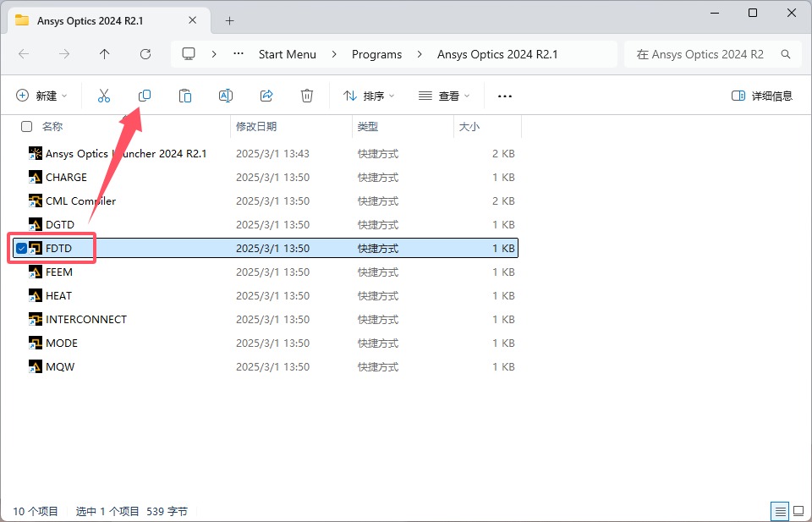812x522 pixels.
Task: Click the Copy icon in toolbar
Action: click(145, 96)
